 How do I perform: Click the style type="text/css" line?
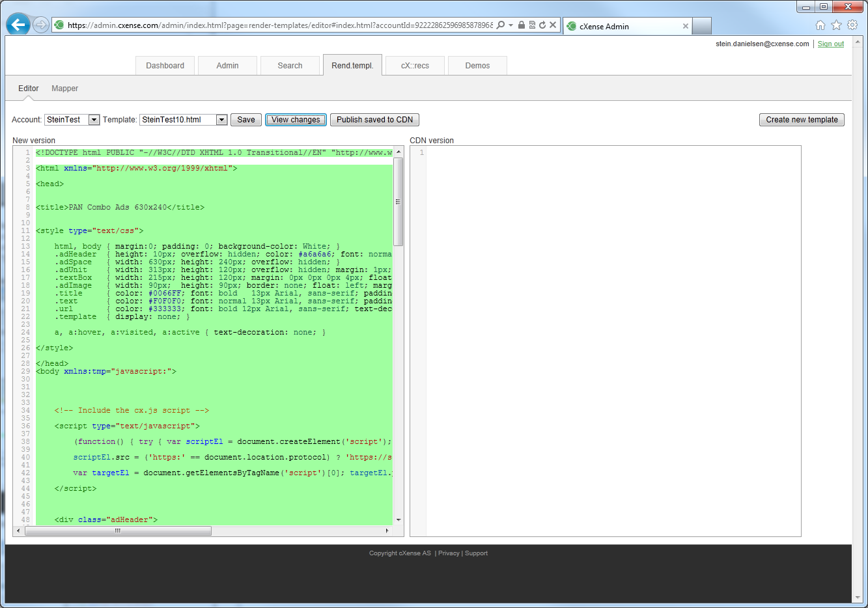coord(90,230)
